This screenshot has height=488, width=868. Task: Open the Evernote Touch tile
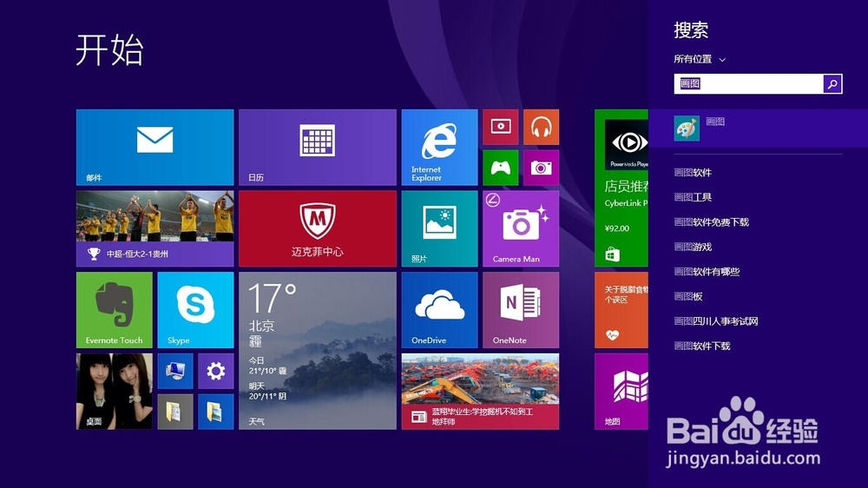(114, 310)
